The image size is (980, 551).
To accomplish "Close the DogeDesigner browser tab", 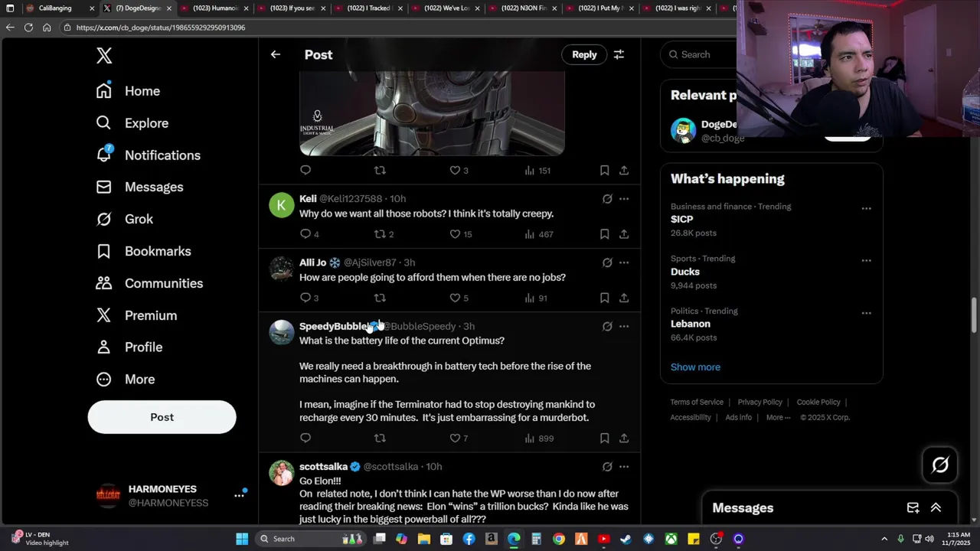I will point(169,8).
